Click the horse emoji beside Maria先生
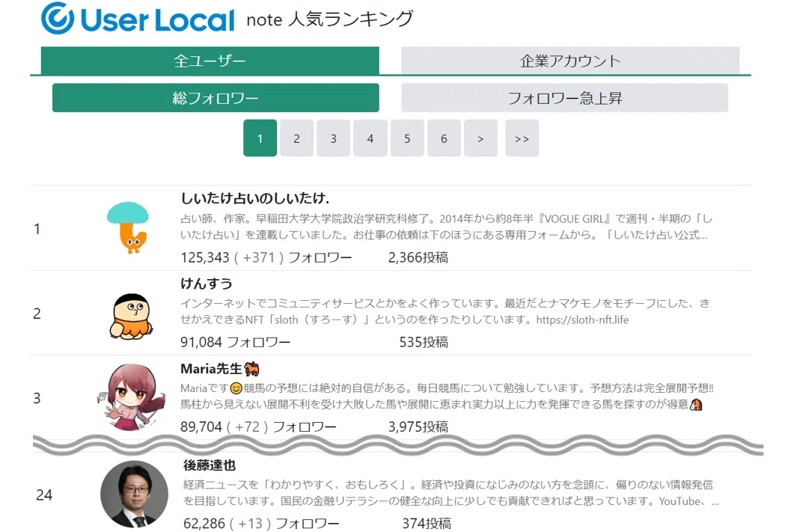The width and height of the screenshot is (788, 532). click(251, 369)
